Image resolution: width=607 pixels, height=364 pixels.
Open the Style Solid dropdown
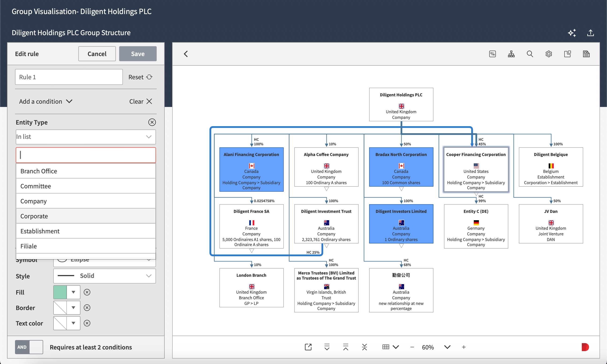tap(104, 276)
